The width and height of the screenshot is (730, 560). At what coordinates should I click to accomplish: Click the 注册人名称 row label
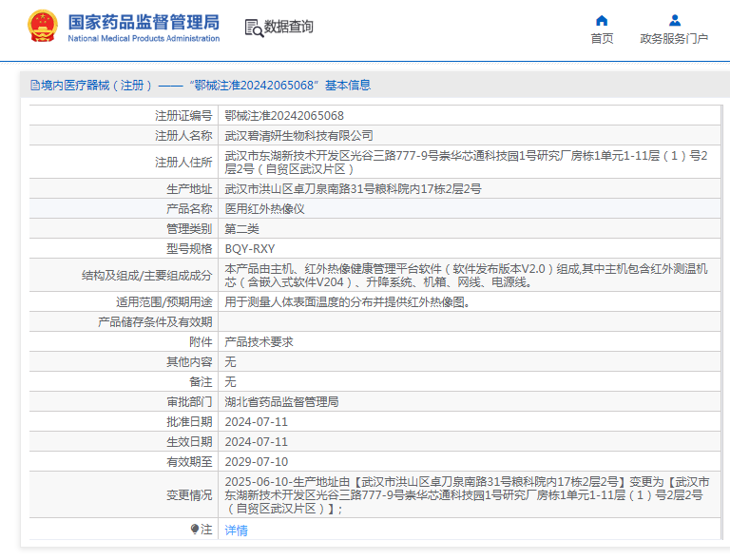pyautogui.click(x=183, y=135)
